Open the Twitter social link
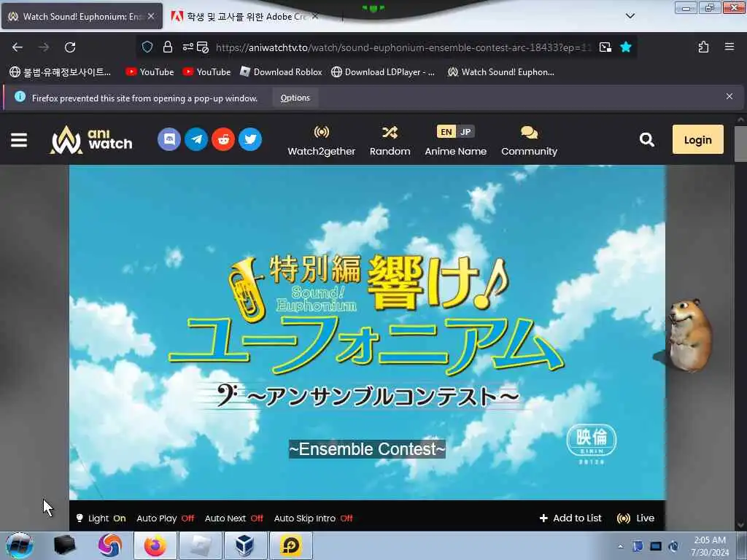 pyautogui.click(x=250, y=139)
